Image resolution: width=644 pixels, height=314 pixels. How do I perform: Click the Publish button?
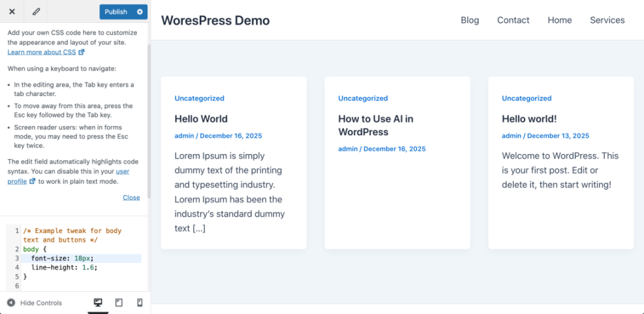tap(116, 12)
